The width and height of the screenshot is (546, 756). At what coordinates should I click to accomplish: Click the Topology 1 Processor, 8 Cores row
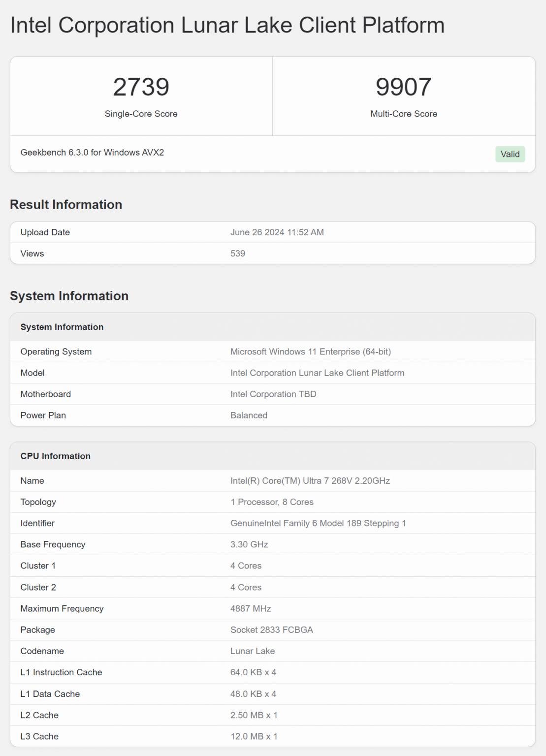click(x=272, y=502)
